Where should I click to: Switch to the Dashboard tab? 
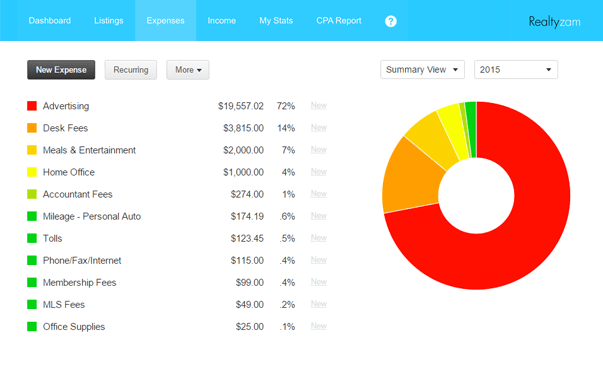tap(50, 20)
